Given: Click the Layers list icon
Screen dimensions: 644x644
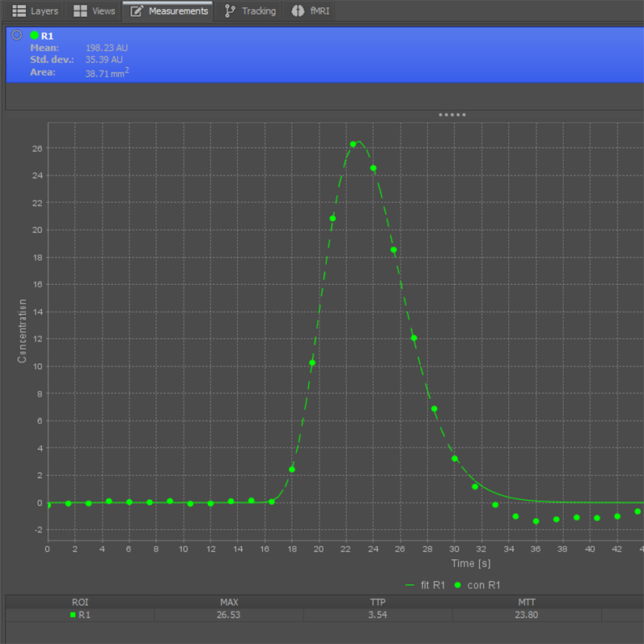Looking at the screenshot, I should pyautogui.click(x=19, y=11).
